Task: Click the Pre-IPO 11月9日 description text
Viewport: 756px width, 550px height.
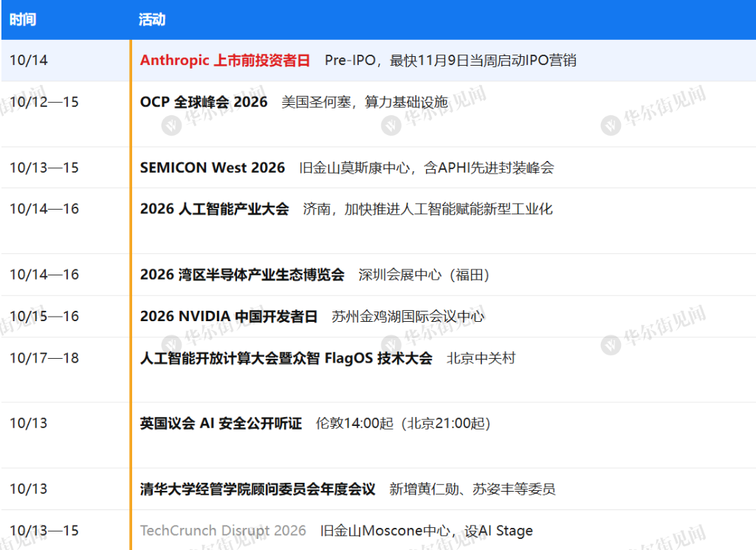Action: click(450, 61)
